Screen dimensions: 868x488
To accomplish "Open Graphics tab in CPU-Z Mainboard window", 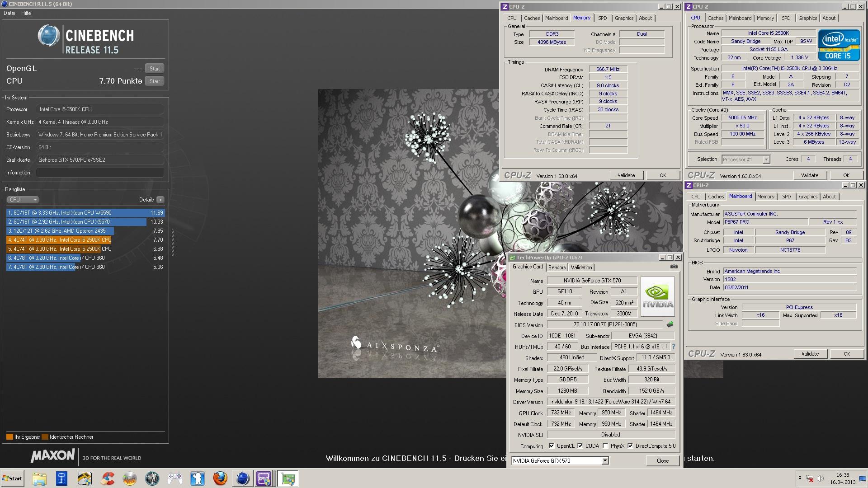I will (808, 197).
